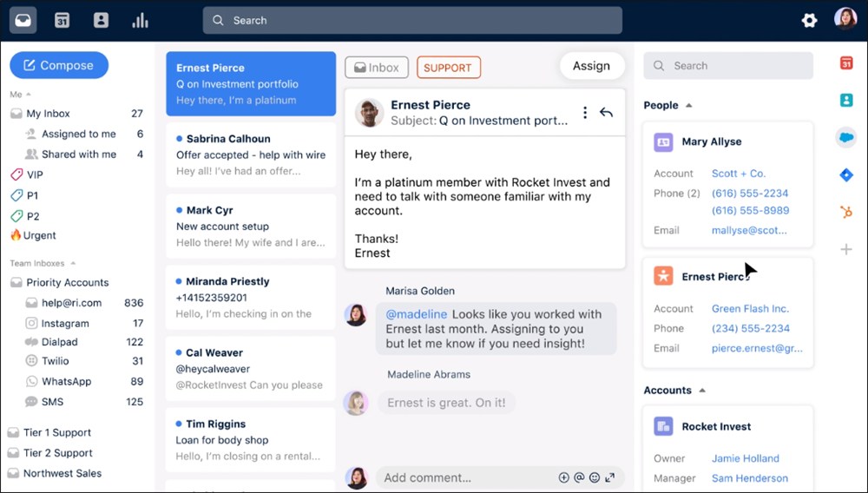Click phone number (616) 555-8989
The image size is (868, 493).
[750, 211]
